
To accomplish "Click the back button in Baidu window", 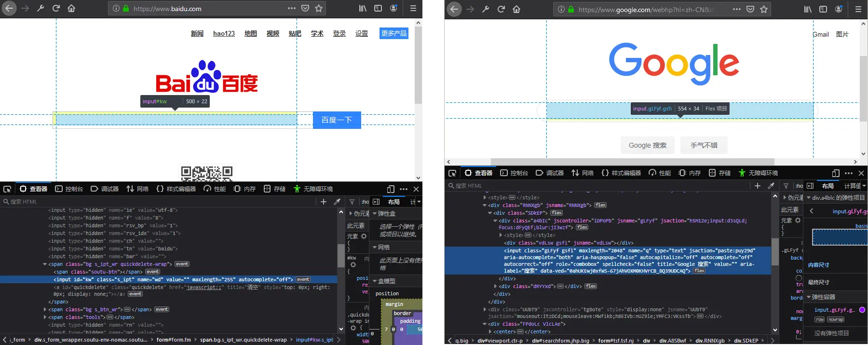I will [9, 8].
